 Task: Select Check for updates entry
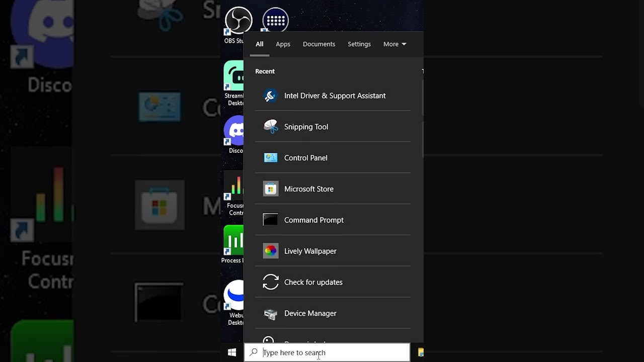point(333,282)
